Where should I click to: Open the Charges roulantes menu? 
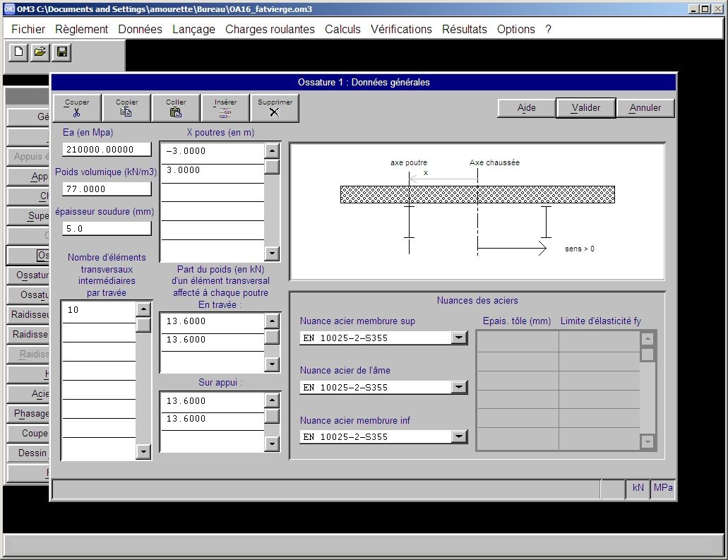tap(270, 29)
